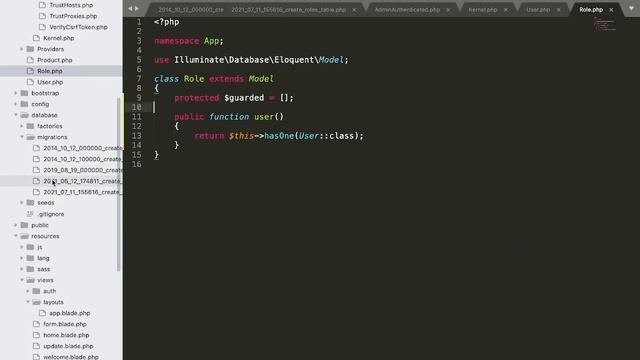
Task: Collapse the views folder arrow
Action: 22,280
